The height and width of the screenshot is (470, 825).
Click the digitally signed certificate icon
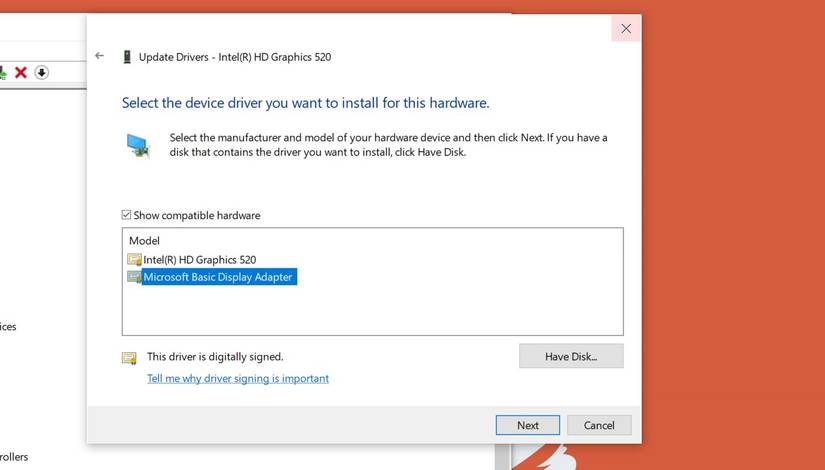tap(129, 357)
